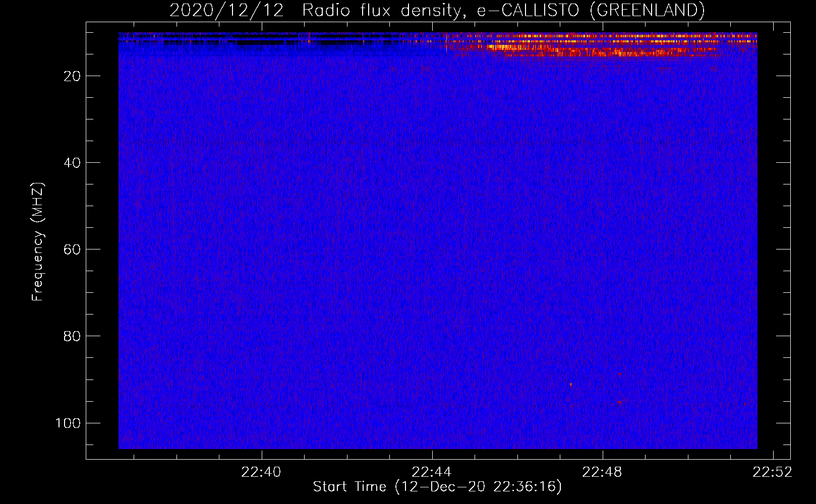
Task: Click the 22:48 time tick label
Action: [x=602, y=472]
